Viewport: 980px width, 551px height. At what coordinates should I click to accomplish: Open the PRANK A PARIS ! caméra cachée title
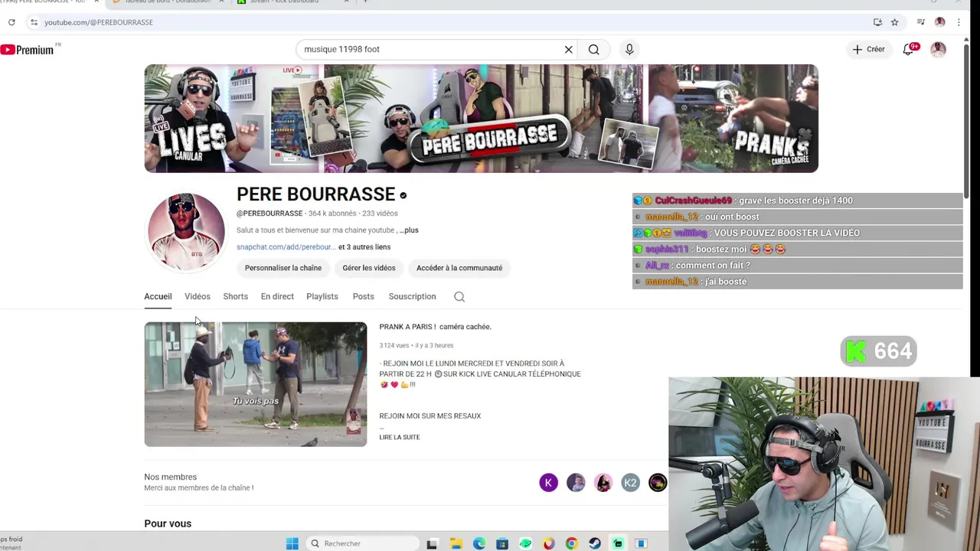[435, 327]
